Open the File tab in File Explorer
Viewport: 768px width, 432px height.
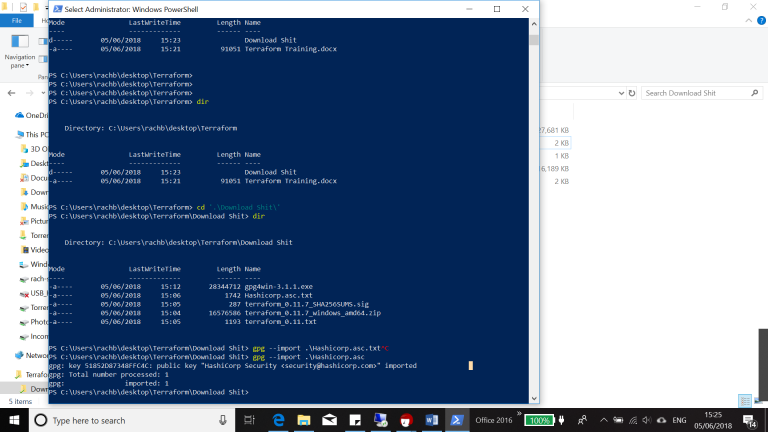(17, 21)
